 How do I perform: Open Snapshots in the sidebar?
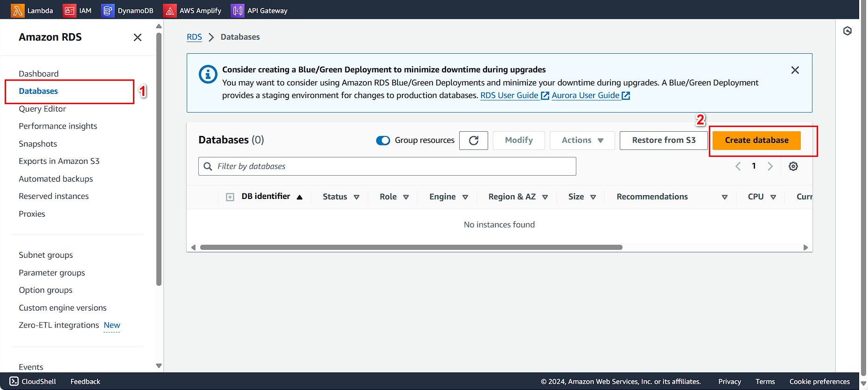(x=38, y=144)
